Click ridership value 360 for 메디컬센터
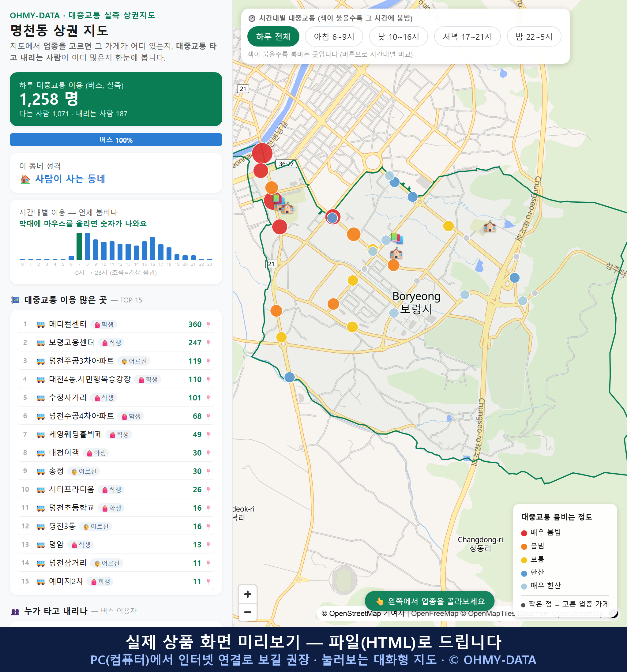The height and width of the screenshot is (672, 627). (195, 325)
